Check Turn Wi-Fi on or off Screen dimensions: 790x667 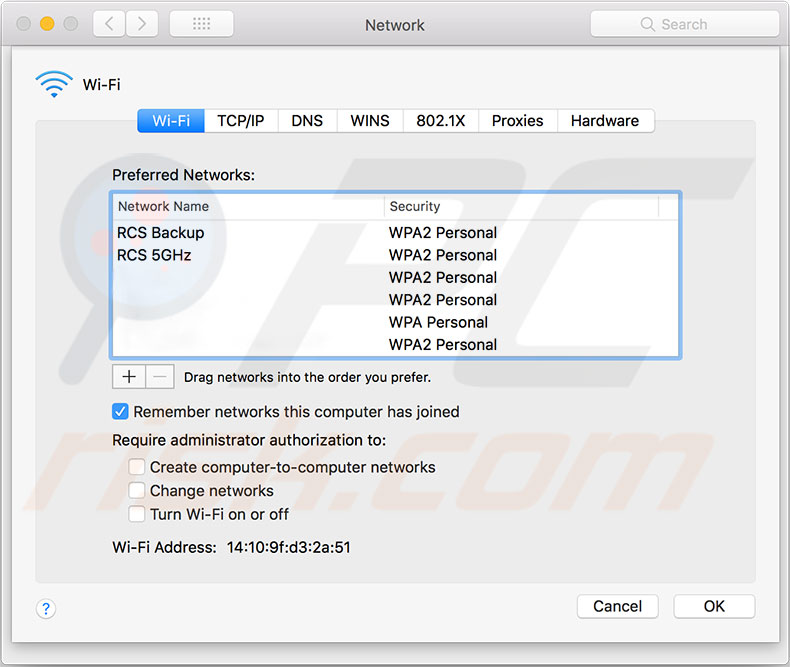pos(137,514)
